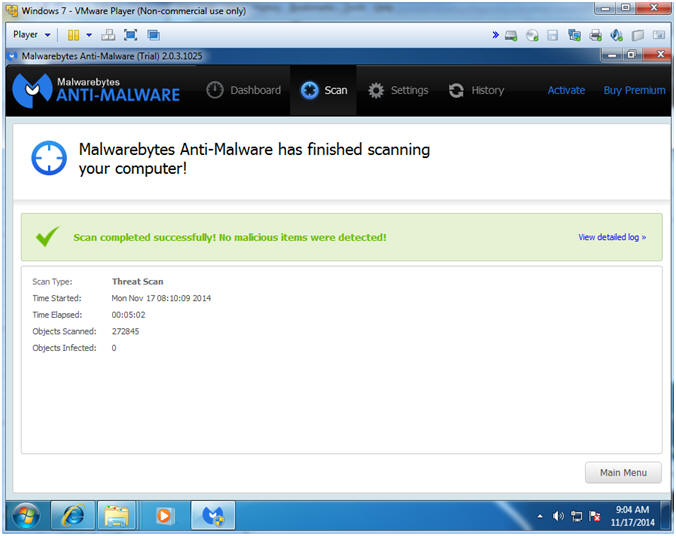Viewport: 676px width, 536px height.
Task: Expand the double-chevron devices toolbar arrow
Action: [495, 35]
